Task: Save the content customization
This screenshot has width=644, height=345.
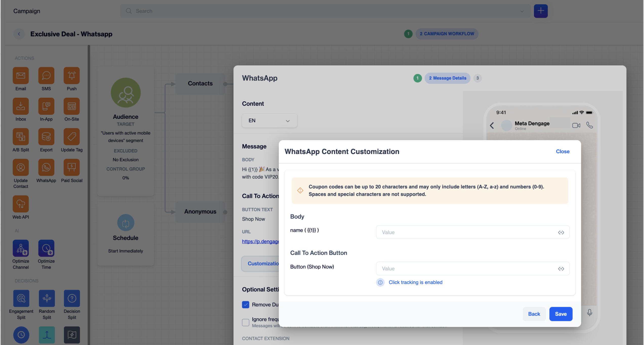Action: (x=561, y=314)
